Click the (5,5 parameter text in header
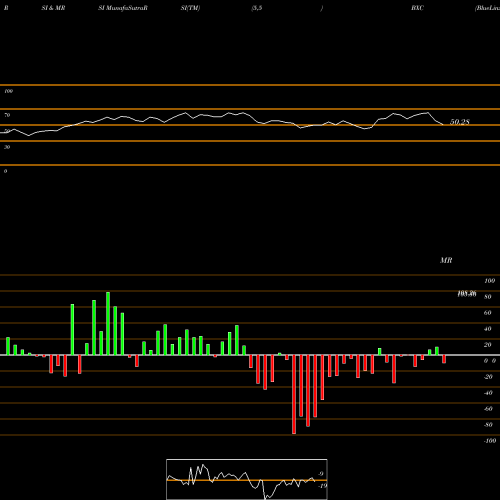This screenshot has height=500, width=500. (257, 8)
